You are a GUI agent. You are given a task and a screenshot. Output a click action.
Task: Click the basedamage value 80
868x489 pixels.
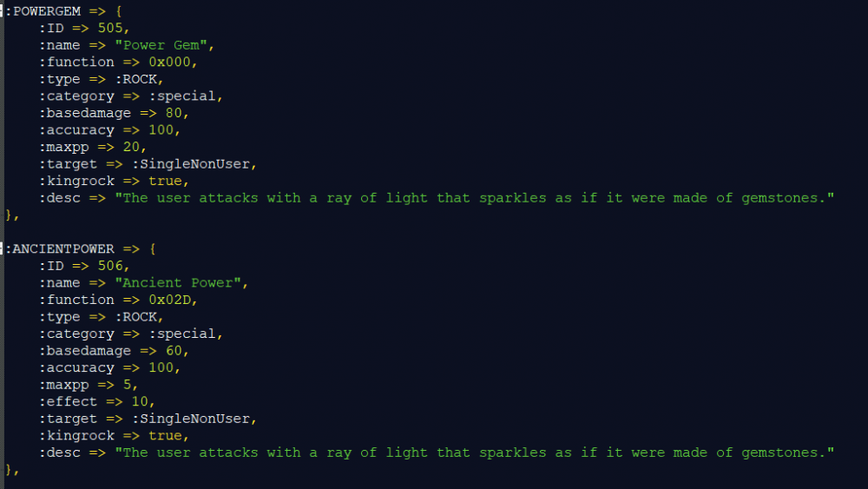point(174,113)
